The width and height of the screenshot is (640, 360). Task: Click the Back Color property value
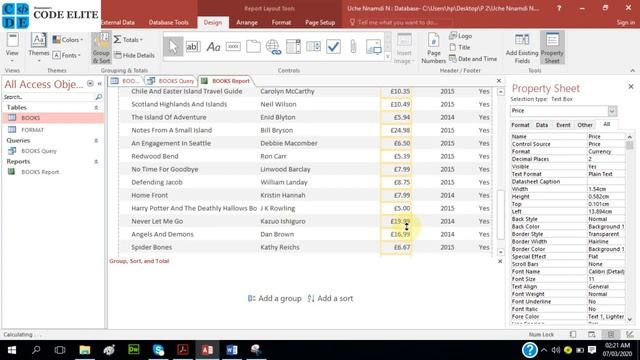pyautogui.click(x=606, y=227)
